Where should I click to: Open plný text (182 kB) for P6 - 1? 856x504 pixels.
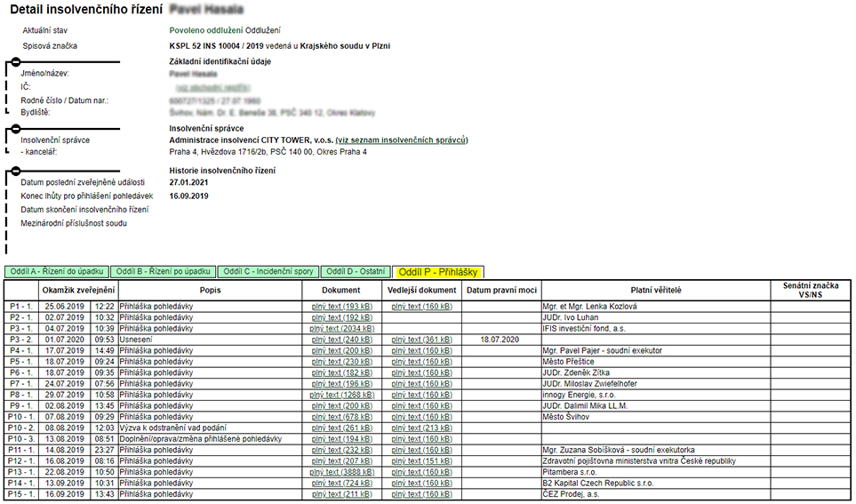click(x=341, y=372)
